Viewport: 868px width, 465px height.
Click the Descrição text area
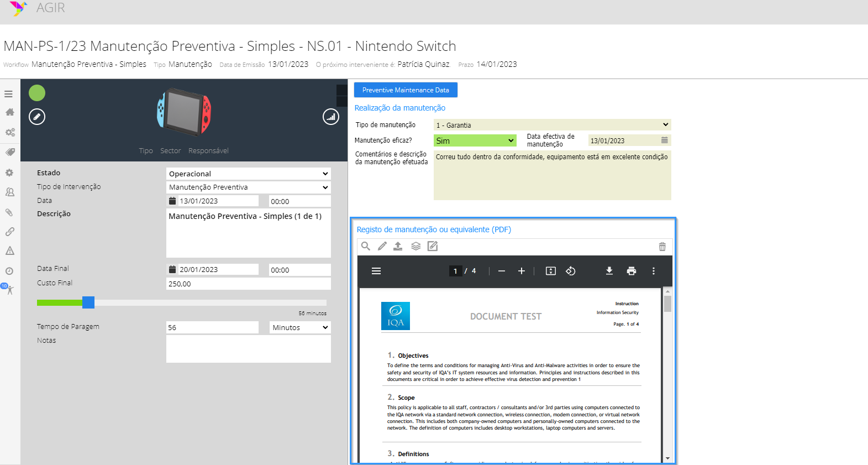249,233
